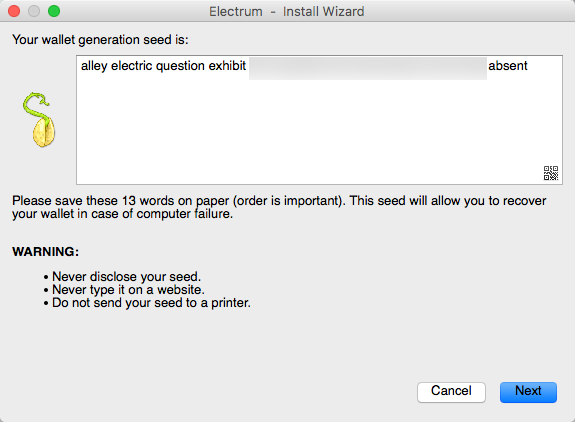Click the sprouting seed logo image
This screenshot has width=575, height=422.
pyautogui.click(x=39, y=120)
